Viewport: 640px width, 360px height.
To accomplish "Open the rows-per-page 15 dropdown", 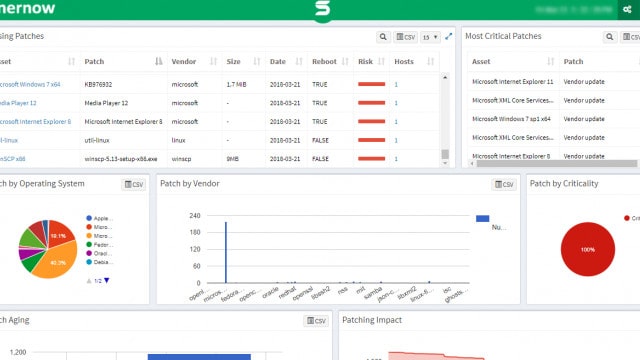I will point(430,37).
